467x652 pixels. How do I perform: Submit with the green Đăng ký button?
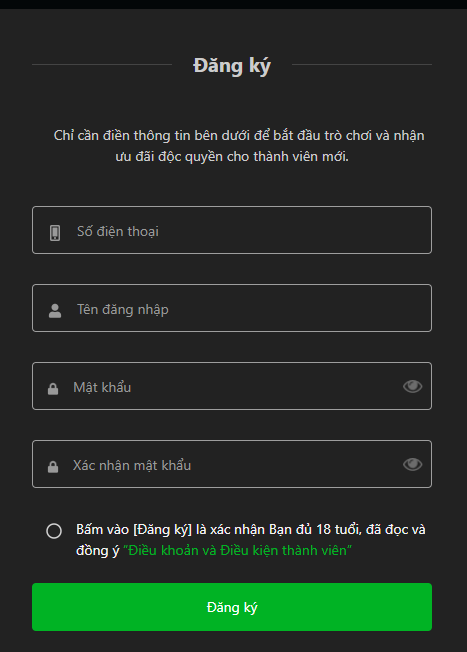point(232,607)
